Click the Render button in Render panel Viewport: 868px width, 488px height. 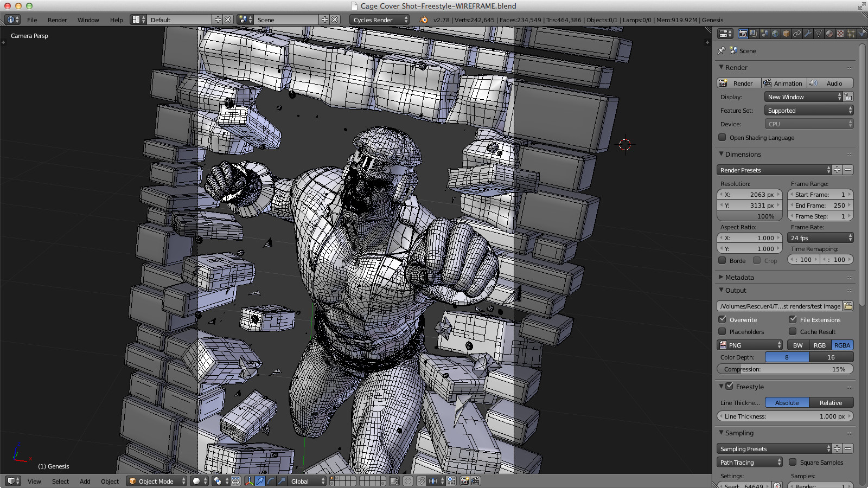click(x=739, y=83)
